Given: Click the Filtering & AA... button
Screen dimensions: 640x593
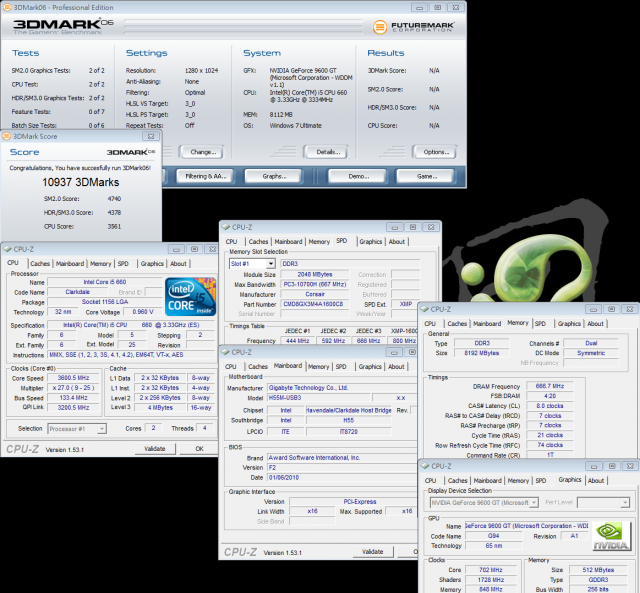Looking at the screenshot, I should coord(205,176).
